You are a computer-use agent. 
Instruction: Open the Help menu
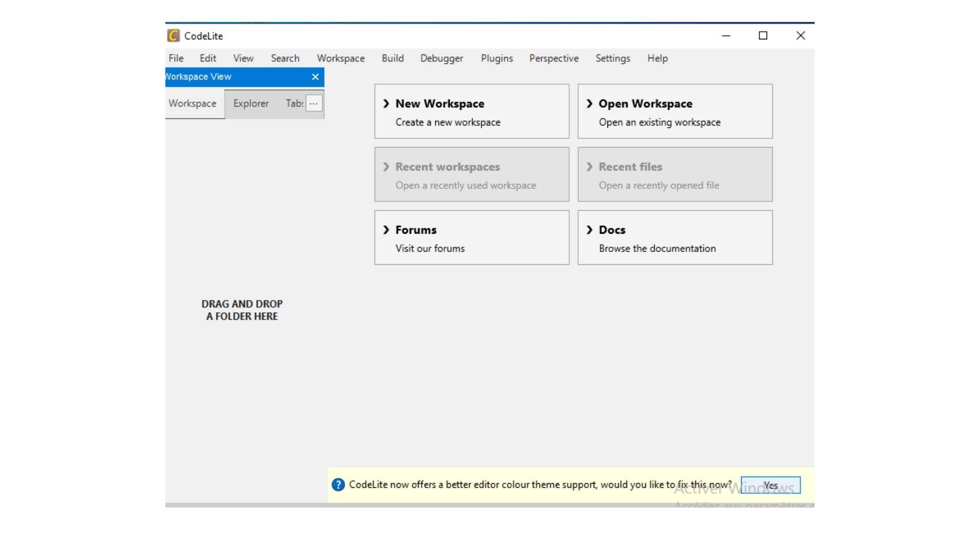click(658, 58)
